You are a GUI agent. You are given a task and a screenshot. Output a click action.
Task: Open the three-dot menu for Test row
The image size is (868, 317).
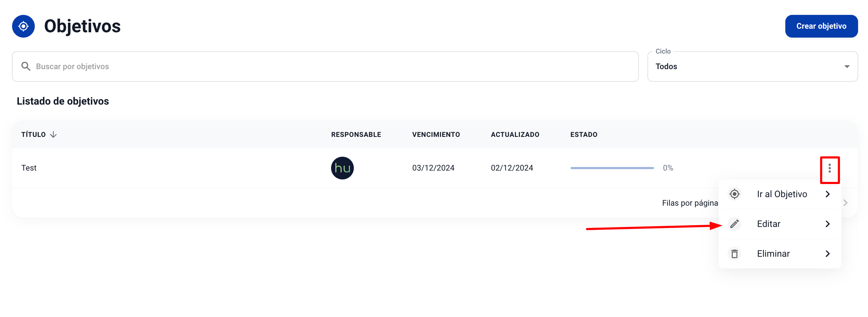(x=829, y=168)
